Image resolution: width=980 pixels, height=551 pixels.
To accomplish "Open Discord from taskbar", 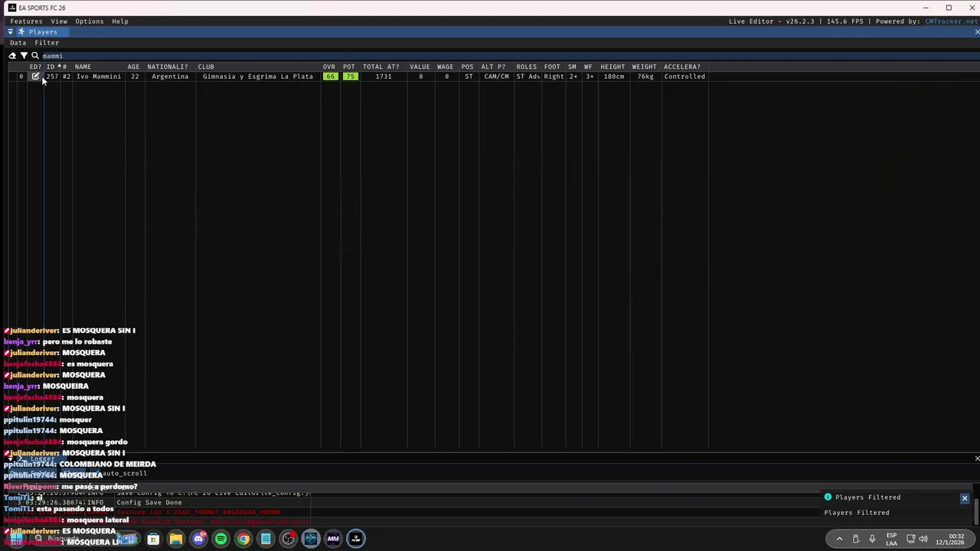I will coord(198,539).
